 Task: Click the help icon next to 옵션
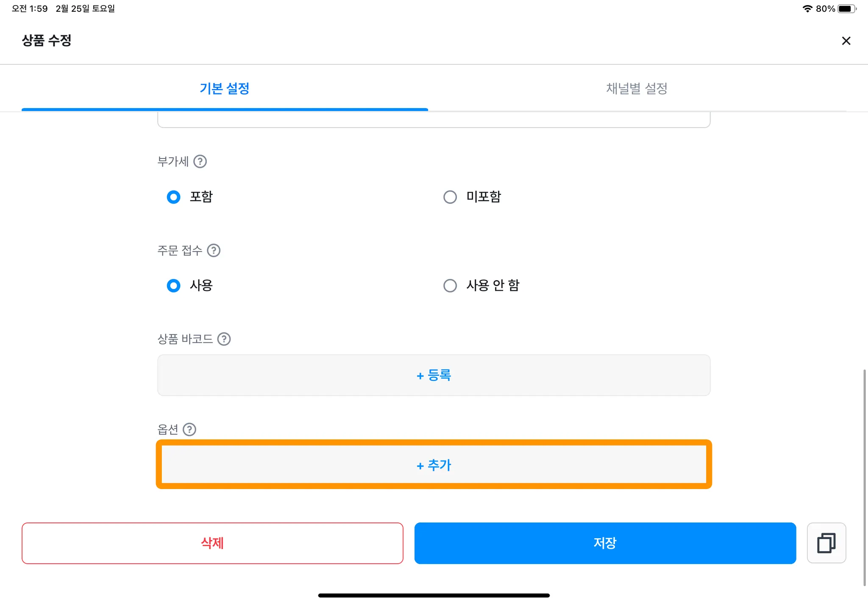pos(189,430)
